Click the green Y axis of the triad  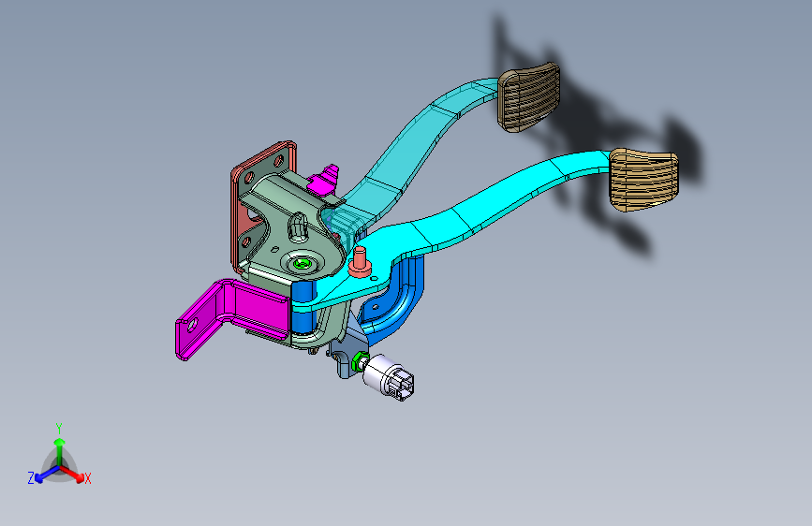60,453
